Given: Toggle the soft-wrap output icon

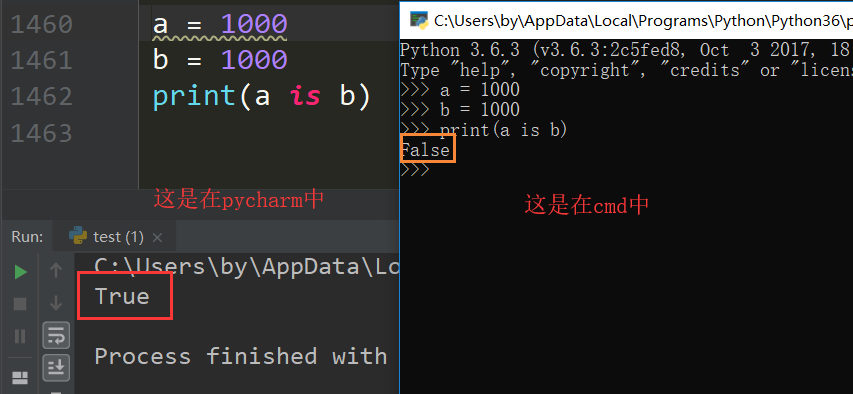Looking at the screenshot, I should (56, 335).
